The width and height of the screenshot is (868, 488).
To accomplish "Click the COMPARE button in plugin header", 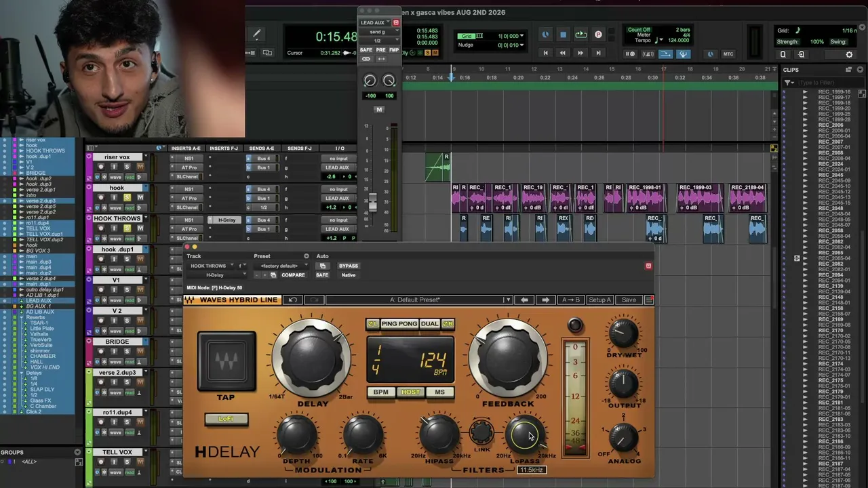I will point(293,275).
